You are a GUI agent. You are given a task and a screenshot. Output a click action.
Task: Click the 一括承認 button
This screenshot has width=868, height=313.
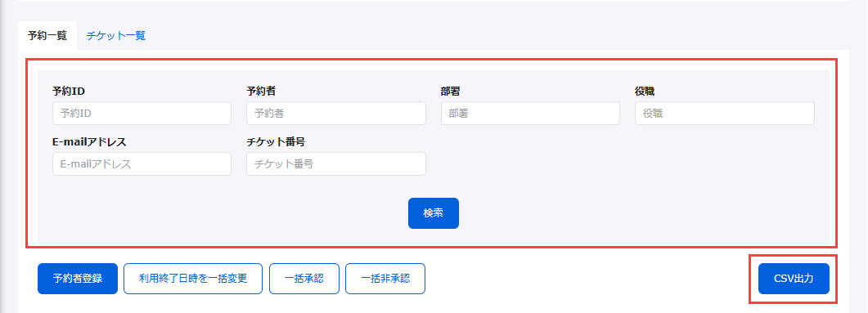point(304,279)
